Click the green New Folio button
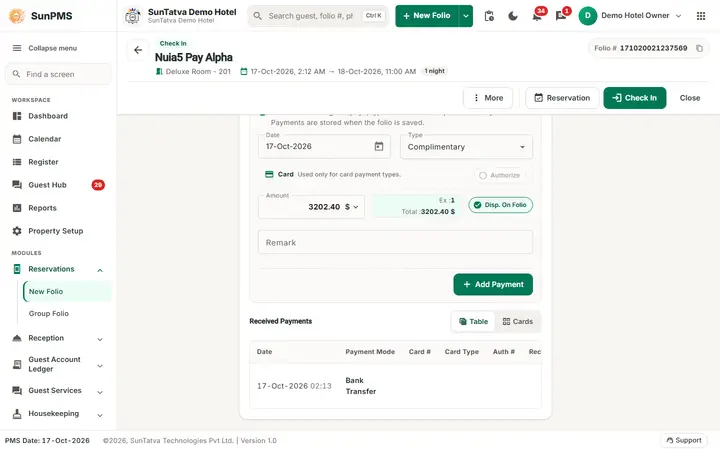720x450 pixels. coord(427,16)
